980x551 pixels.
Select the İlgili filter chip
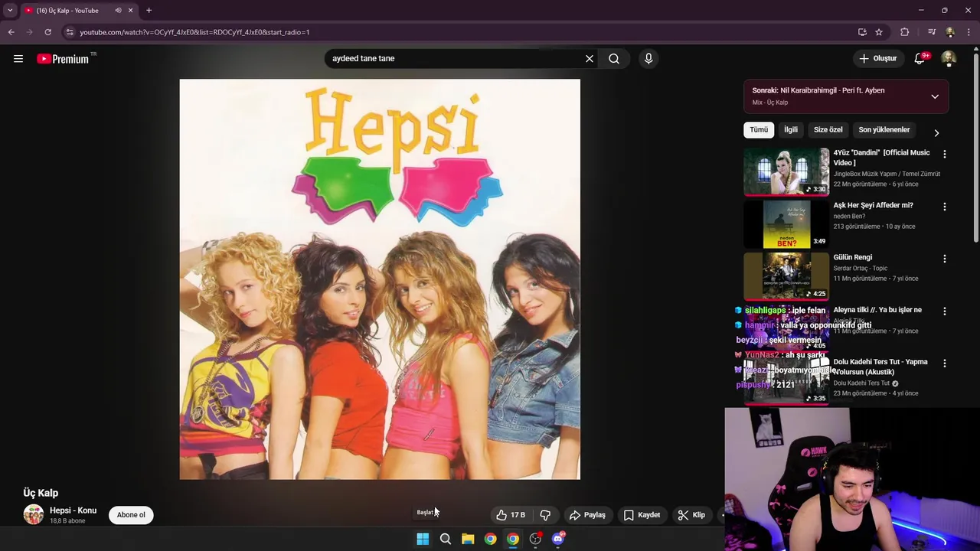[x=791, y=130]
